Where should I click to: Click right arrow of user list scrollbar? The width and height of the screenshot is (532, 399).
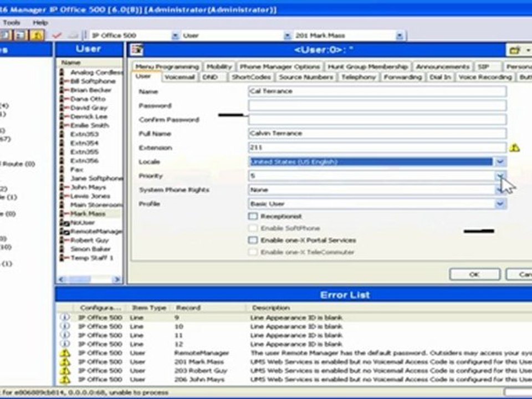117,279
